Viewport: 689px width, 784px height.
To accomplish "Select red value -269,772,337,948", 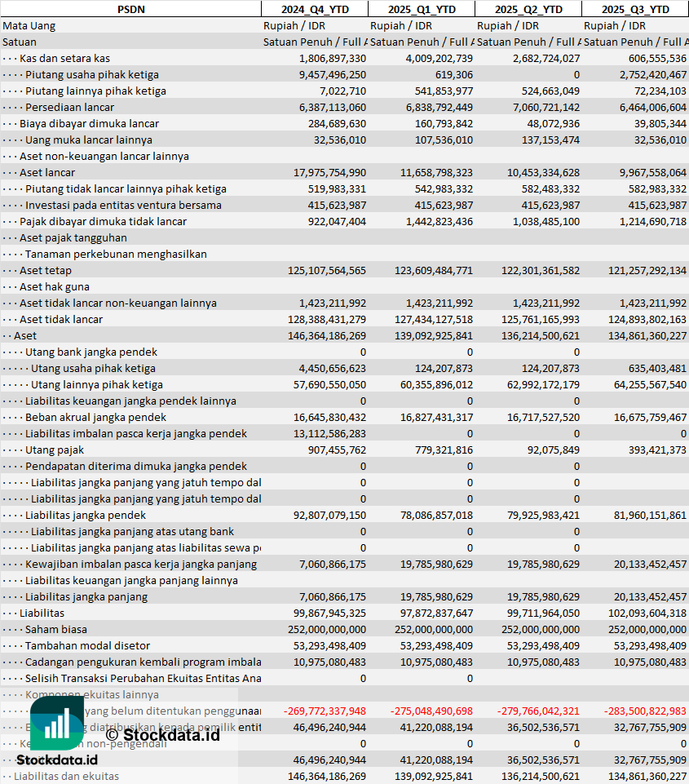I will point(325,711).
